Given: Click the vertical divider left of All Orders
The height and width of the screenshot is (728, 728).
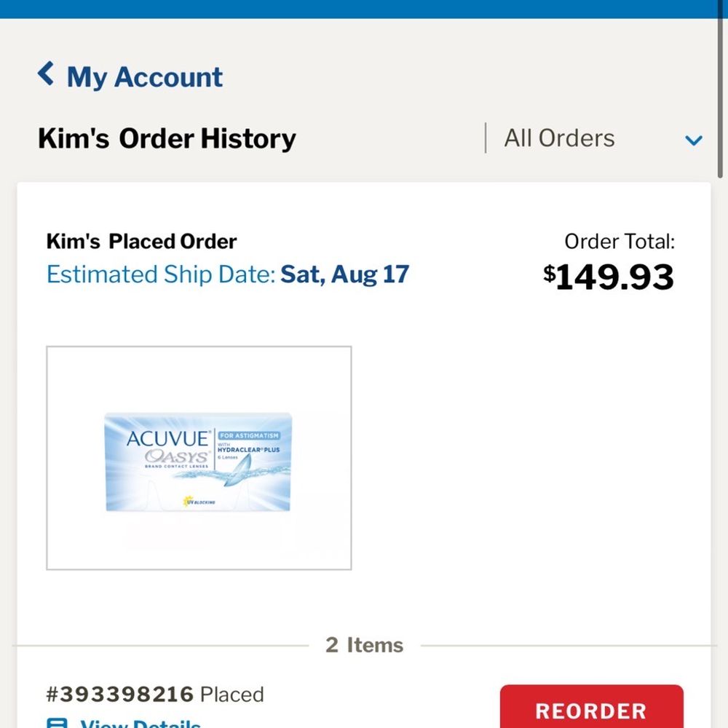Looking at the screenshot, I should 486,138.
